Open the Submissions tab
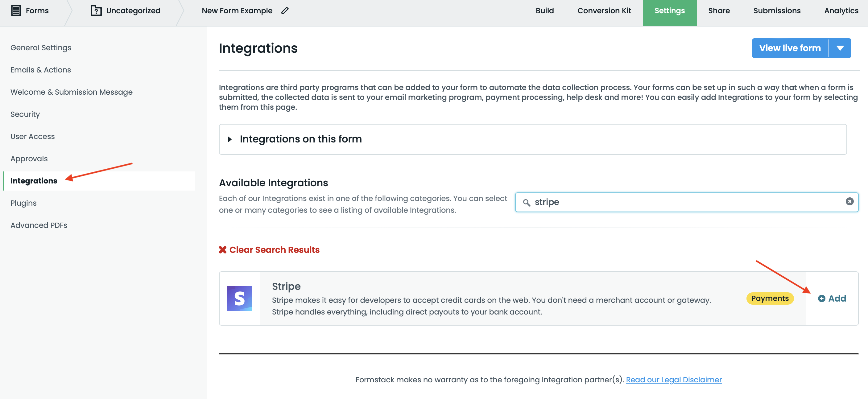The image size is (868, 399). (777, 10)
